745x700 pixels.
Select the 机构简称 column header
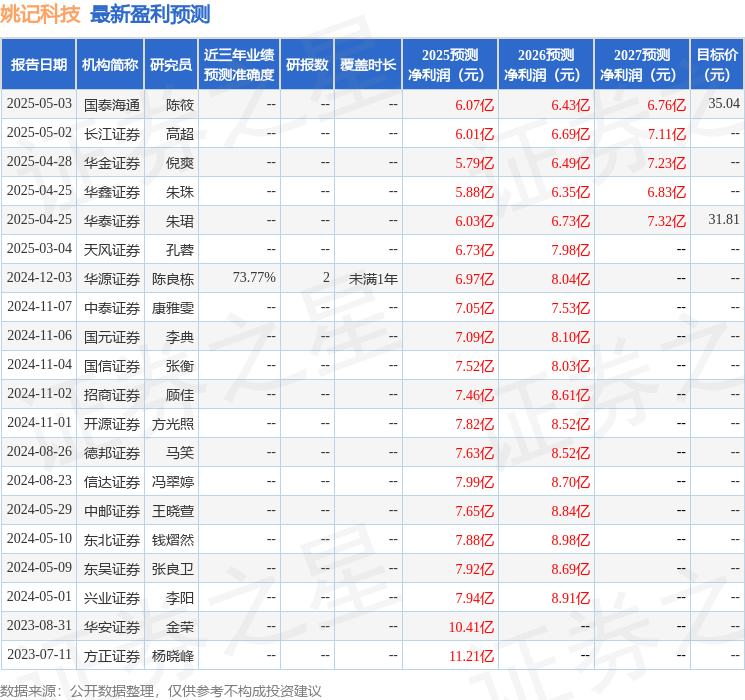111,65
